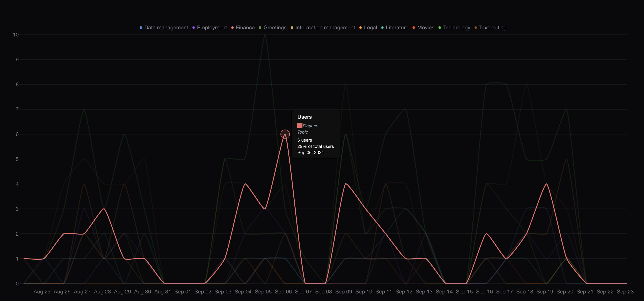
Task: Click the highlighted Finance data point marker
Action: [x=285, y=134]
